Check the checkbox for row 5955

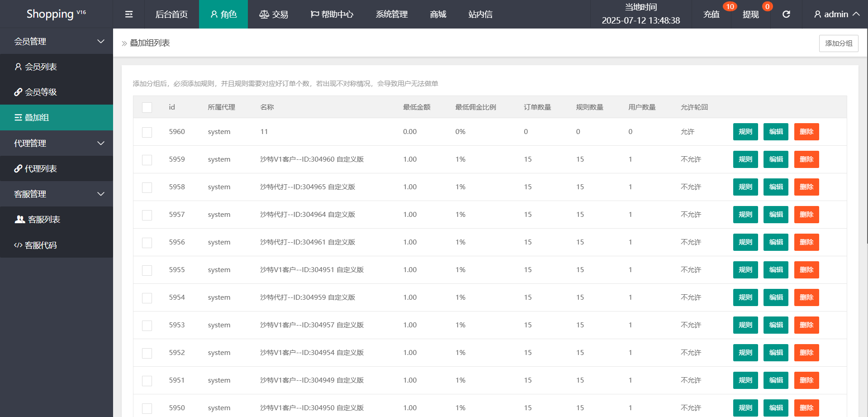147,270
